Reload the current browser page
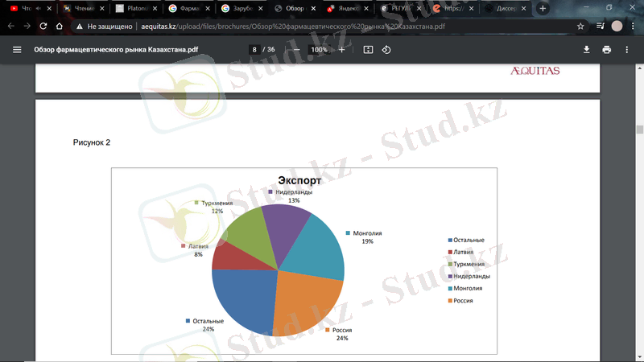This screenshot has height=362, width=644. click(43, 26)
